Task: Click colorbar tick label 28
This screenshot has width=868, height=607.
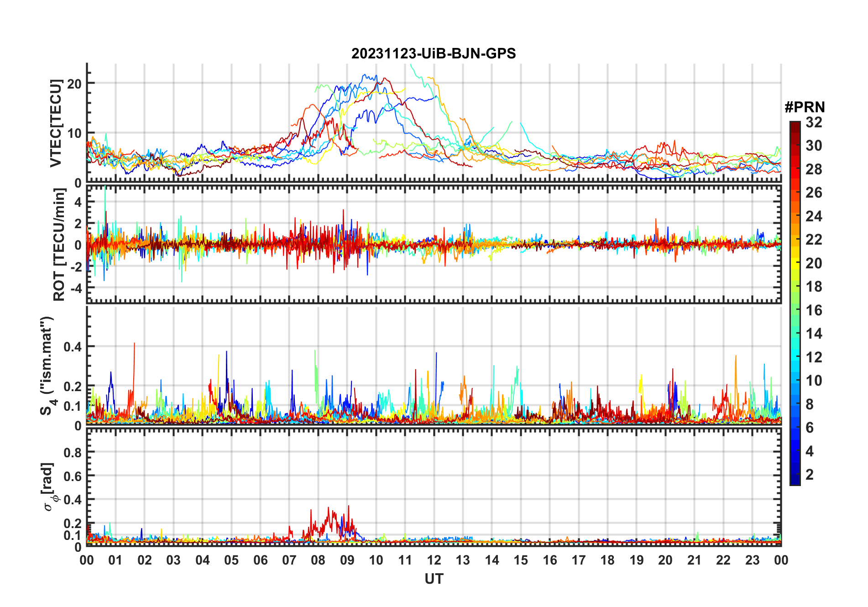Action: tap(814, 169)
